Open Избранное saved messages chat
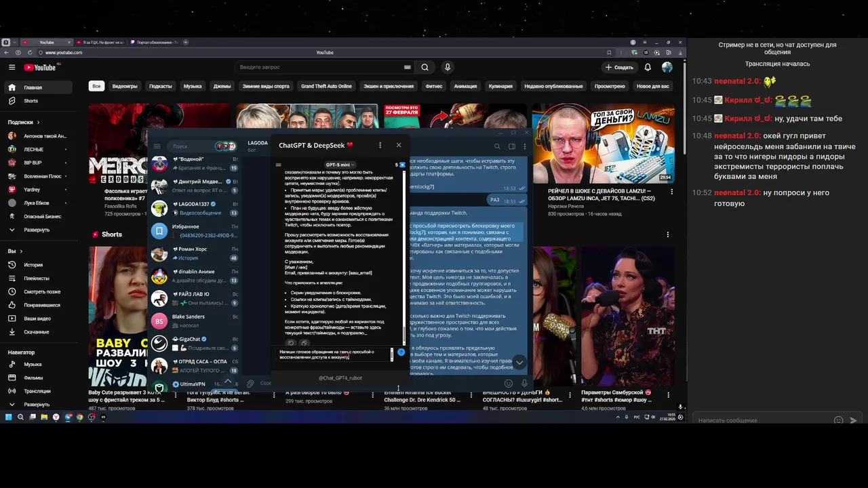The width and height of the screenshot is (868, 488). tap(195, 230)
